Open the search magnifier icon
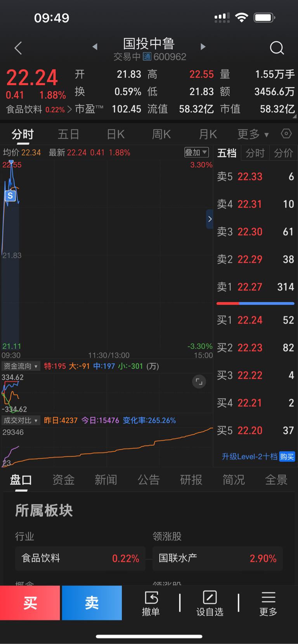The height and width of the screenshot is (644, 298). 277,48
